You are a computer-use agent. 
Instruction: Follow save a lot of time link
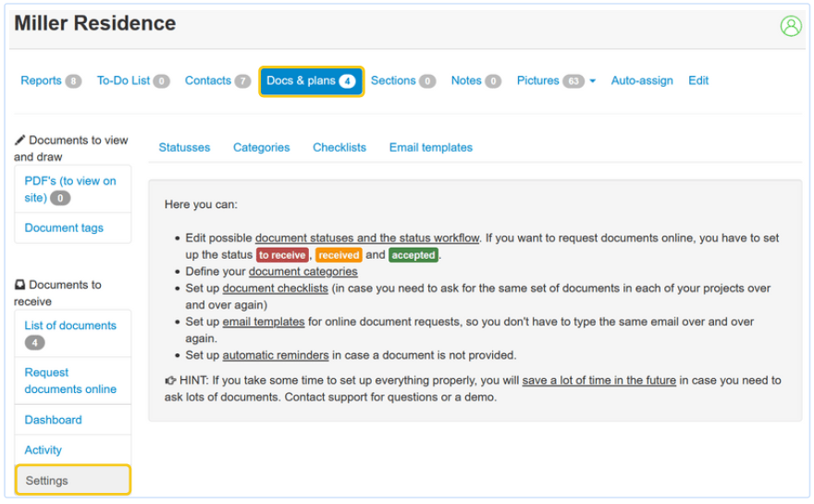point(599,380)
